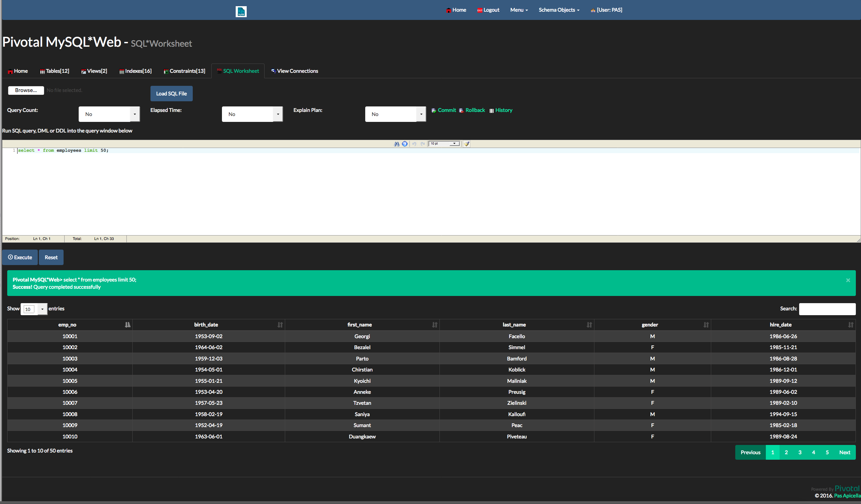Sort table by gender column icon
Image resolution: width=861 pixels, height=504 pixels.
tap(706, 325)
